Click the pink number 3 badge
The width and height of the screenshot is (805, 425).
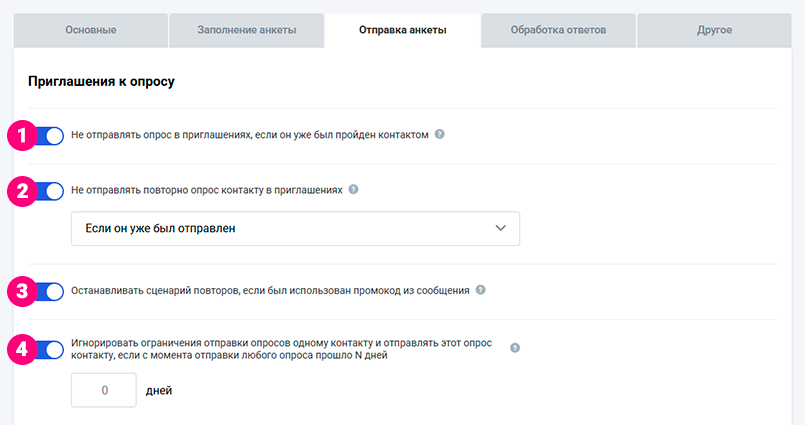click(20, 292)
